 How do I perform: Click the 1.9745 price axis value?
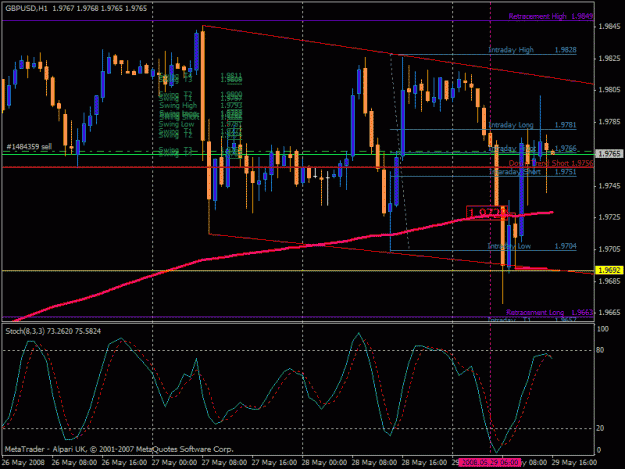pyautogui.click(x=609, y=186)
